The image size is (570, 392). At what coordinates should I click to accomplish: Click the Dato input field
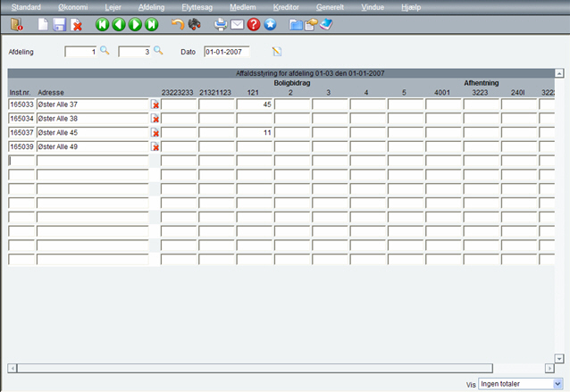point(227,52)
